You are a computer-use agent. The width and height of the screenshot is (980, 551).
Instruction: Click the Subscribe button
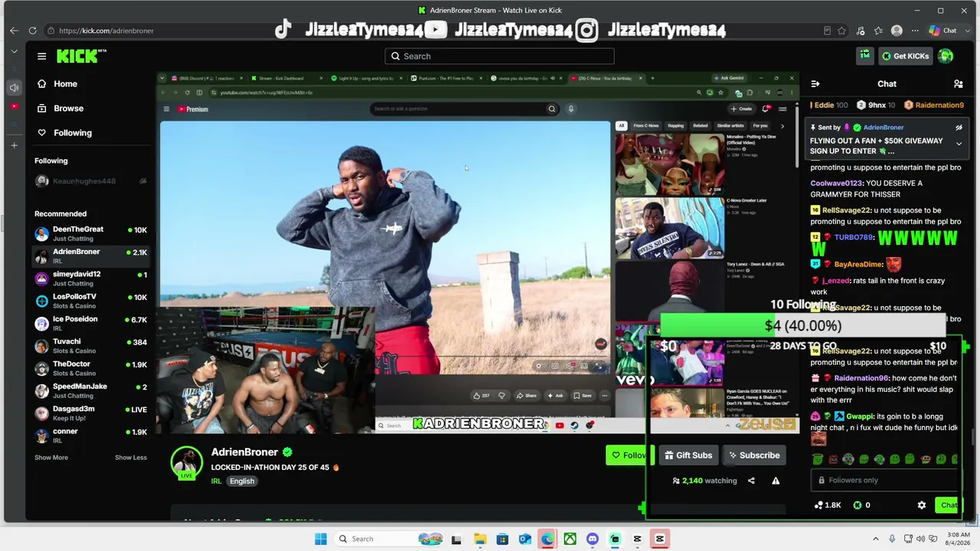click(x=754, y=455)
